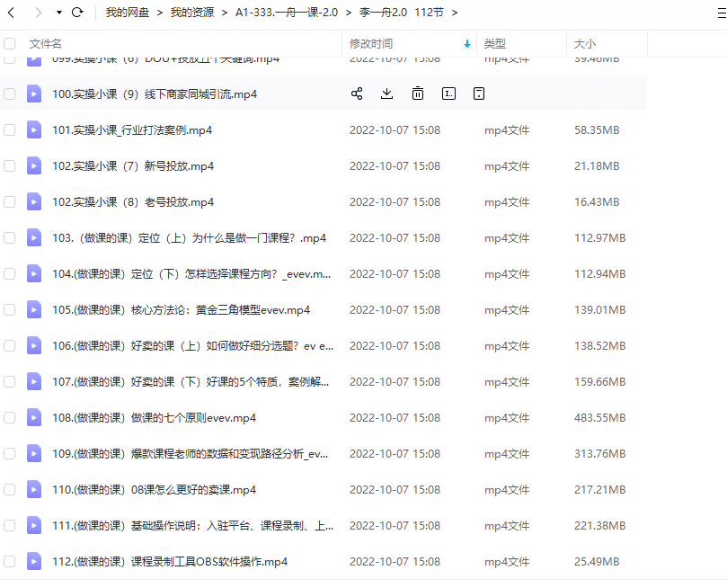Download 实操小课（9）线下商家同城引流.mp4 via download icon
This screenshot has height=588, width=727.
pos(386,93)
